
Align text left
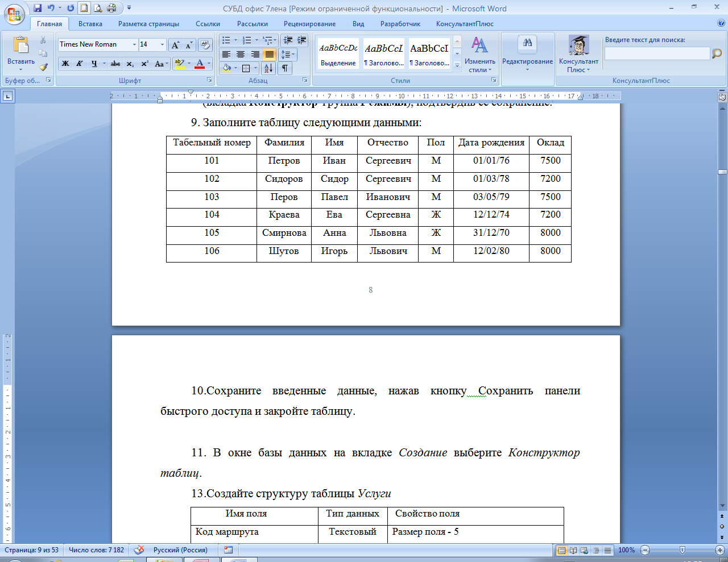tap(226, 55)
